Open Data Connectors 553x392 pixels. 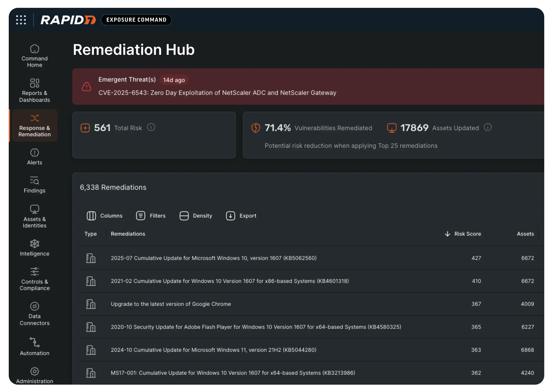[x=35, y=314]
